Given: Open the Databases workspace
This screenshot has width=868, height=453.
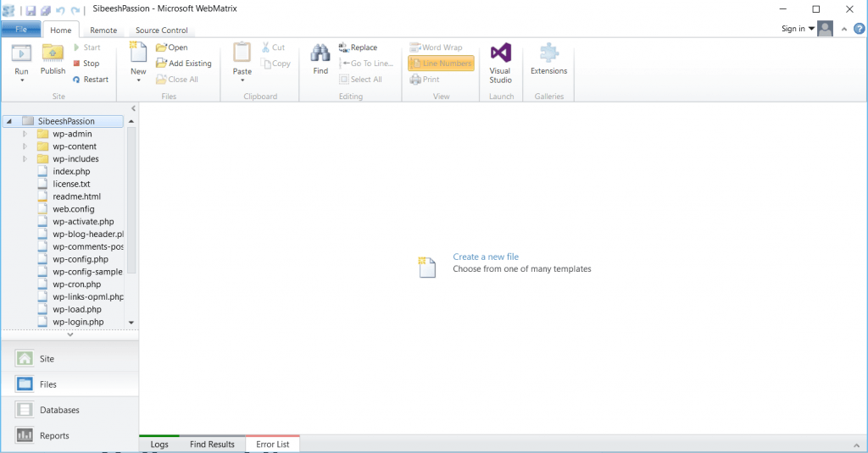Looking at the screenshot, I should (70, 410).
